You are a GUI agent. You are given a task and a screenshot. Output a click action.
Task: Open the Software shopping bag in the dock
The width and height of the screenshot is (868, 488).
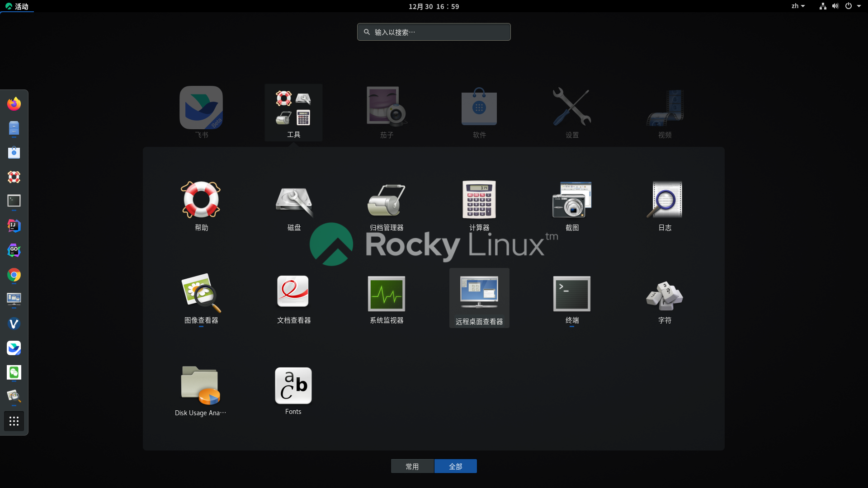pyautogui.click(x=14, y=153)
